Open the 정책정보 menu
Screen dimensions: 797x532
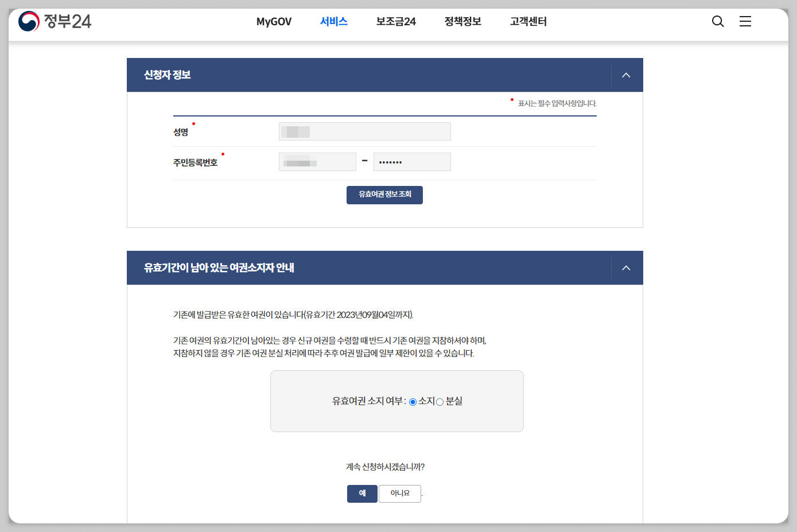pos(462,22)
